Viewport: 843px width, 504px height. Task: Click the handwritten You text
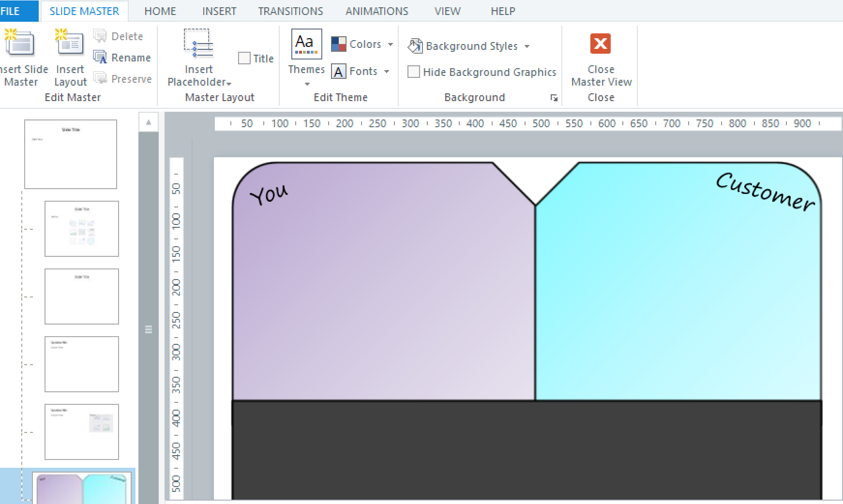pos(269,194)
